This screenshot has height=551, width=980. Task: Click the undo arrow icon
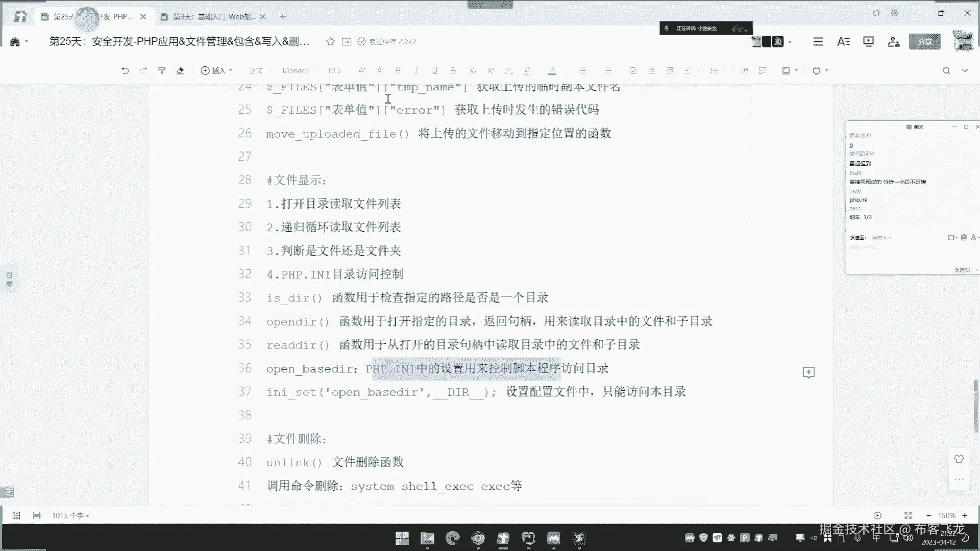(x=125, y=70)
